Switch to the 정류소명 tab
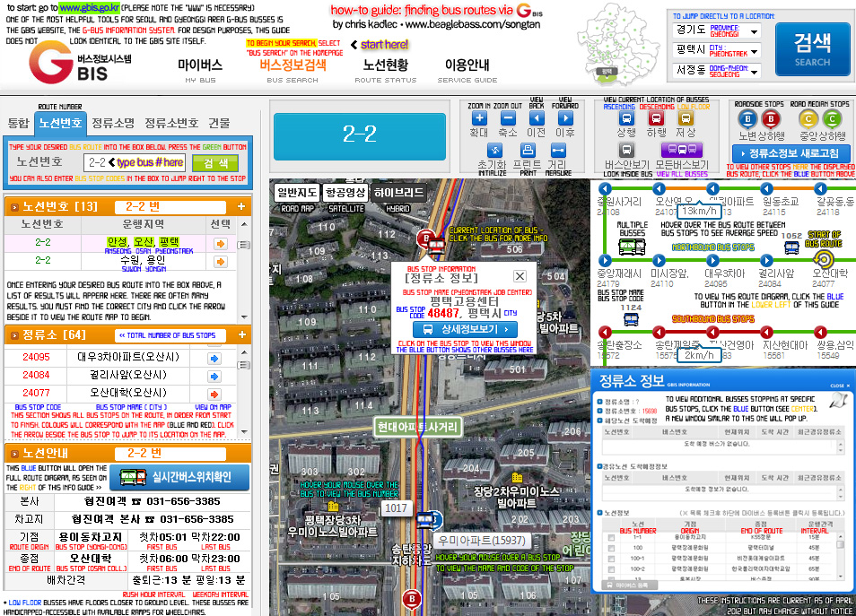The width and height of the screenshot is (856, 616). [114, 123]
